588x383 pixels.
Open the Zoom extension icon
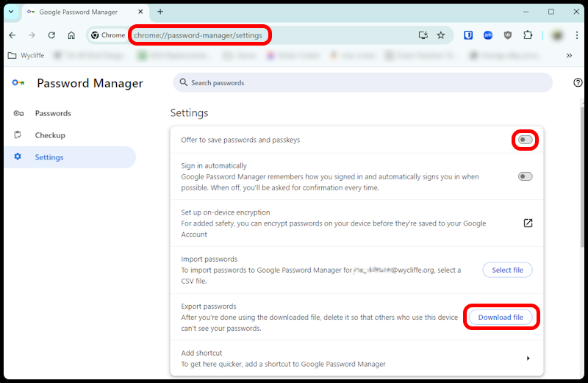[x=488, y=35]
